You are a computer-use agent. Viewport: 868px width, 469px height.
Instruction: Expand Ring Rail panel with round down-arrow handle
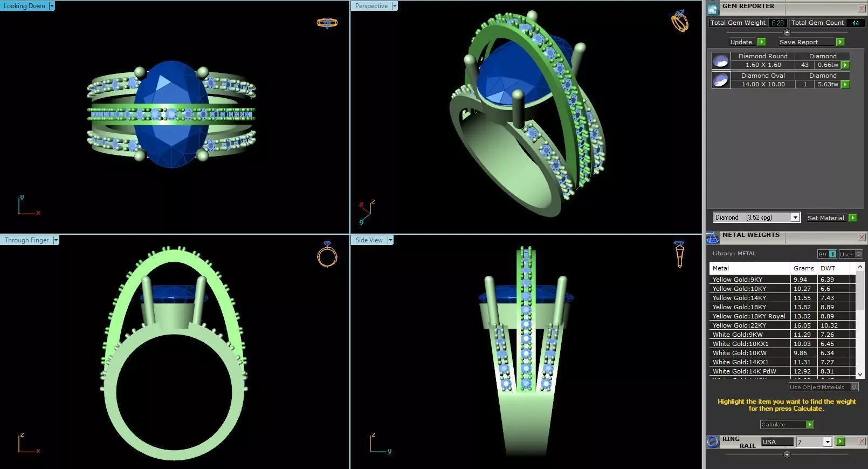(x=787, y=454)
